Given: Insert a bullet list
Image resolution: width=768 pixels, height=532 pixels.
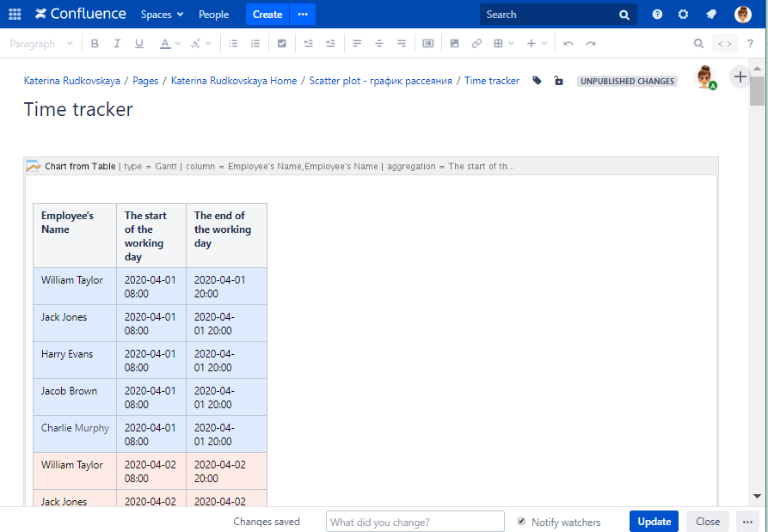Looking at the screenshot, I should pos(232,43).
